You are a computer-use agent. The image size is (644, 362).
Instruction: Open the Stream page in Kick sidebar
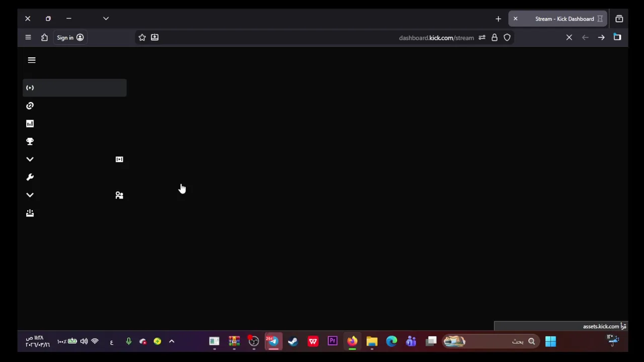click(74, 87)
